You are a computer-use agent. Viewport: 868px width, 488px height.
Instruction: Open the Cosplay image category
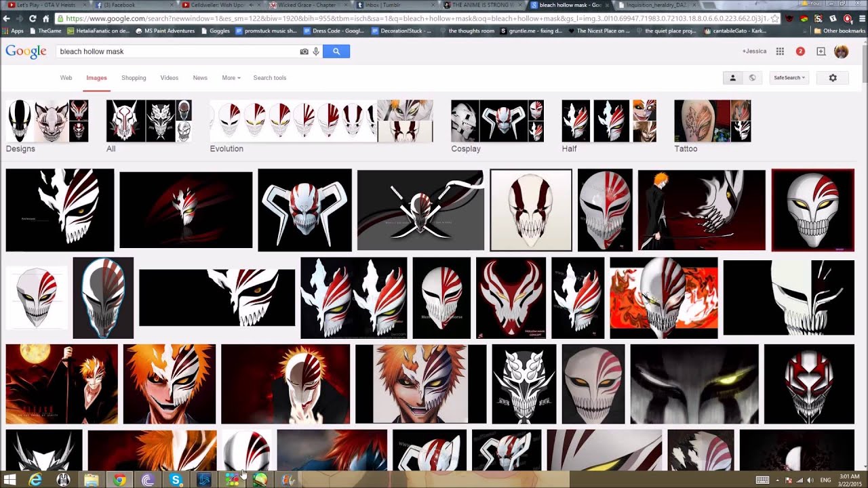click(497, 127)
